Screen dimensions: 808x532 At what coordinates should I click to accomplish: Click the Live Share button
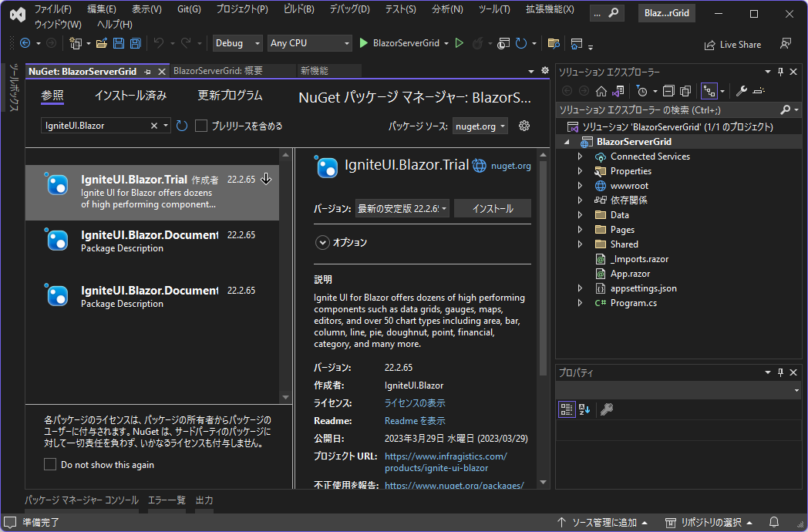[732, 45]
